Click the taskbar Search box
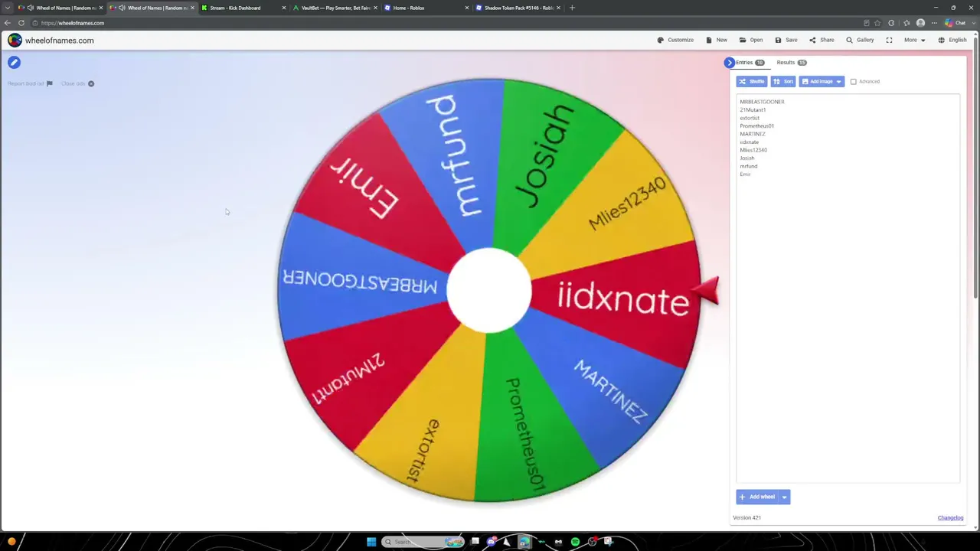Viewport: 980px width, 551px height. coord(423,542)
